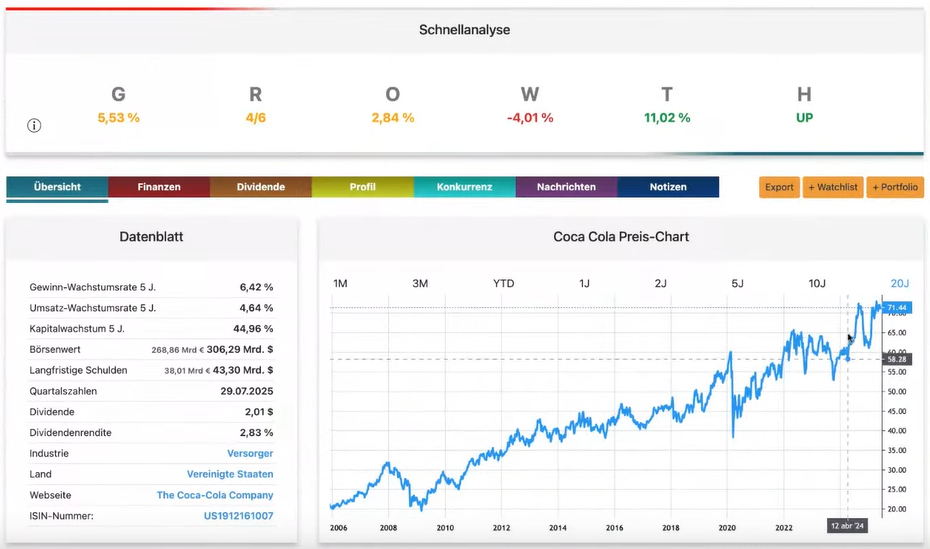
Task: Open the Übersicht tab
Action: pyautogui.click(x=57, y=187)
